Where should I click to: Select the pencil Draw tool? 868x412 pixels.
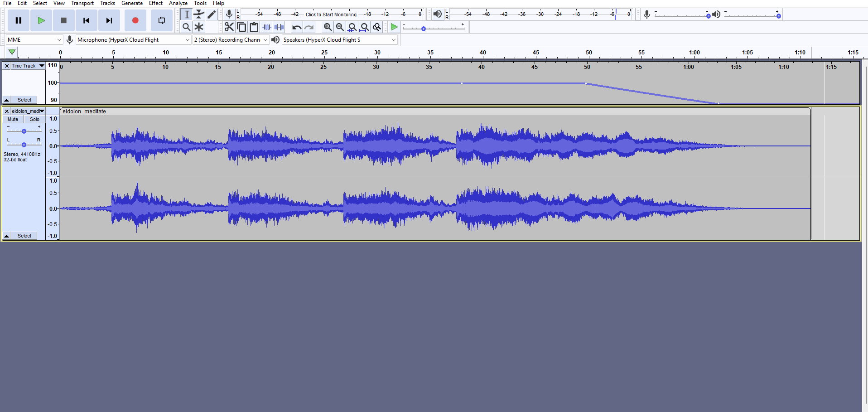tap(212, 15)
